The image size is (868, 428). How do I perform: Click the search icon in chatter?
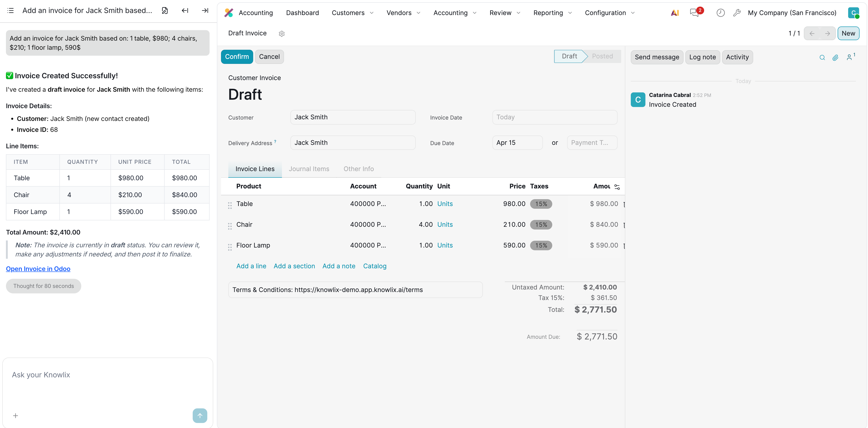click(x=822, y=57)
